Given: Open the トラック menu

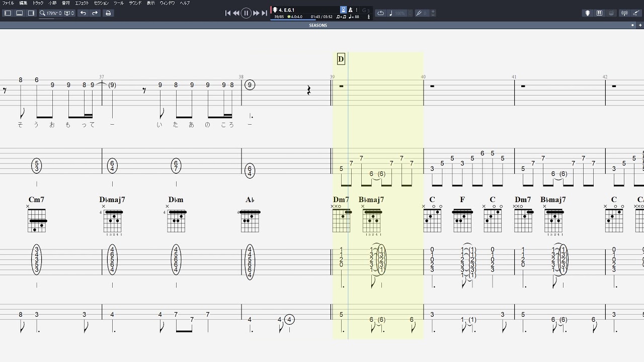Looking at the screenshot, I should click(38, 3).
